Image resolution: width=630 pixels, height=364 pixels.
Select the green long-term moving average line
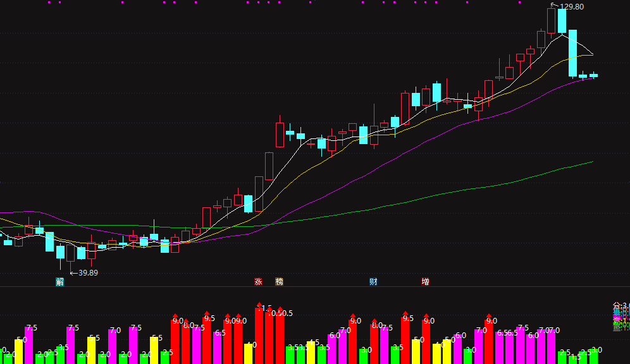pyautogui.click(x=442, y=193)
